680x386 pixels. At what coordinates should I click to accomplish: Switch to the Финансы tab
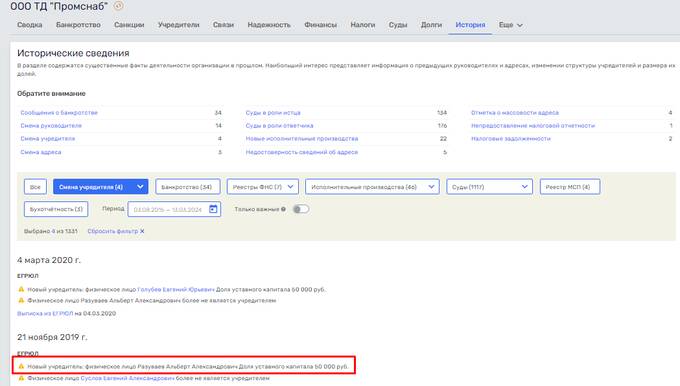[320, 25]
